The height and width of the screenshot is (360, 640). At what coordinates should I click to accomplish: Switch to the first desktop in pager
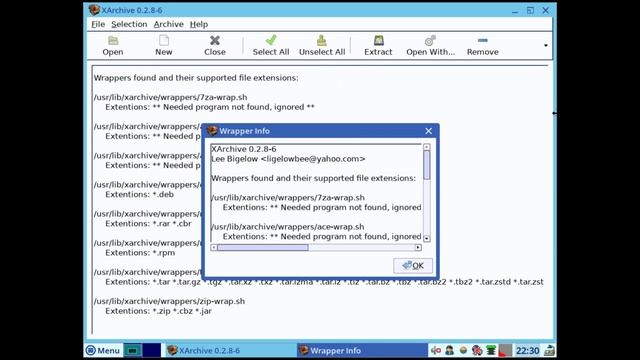[133, 350]
